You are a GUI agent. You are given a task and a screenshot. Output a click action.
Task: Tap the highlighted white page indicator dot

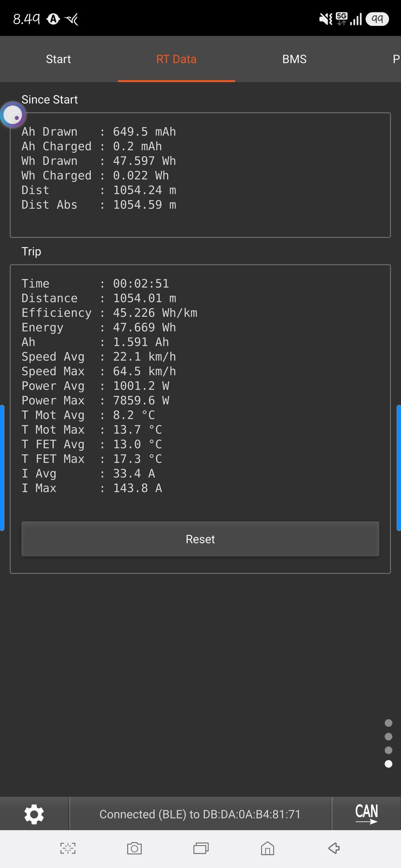(x=388, y=764)
